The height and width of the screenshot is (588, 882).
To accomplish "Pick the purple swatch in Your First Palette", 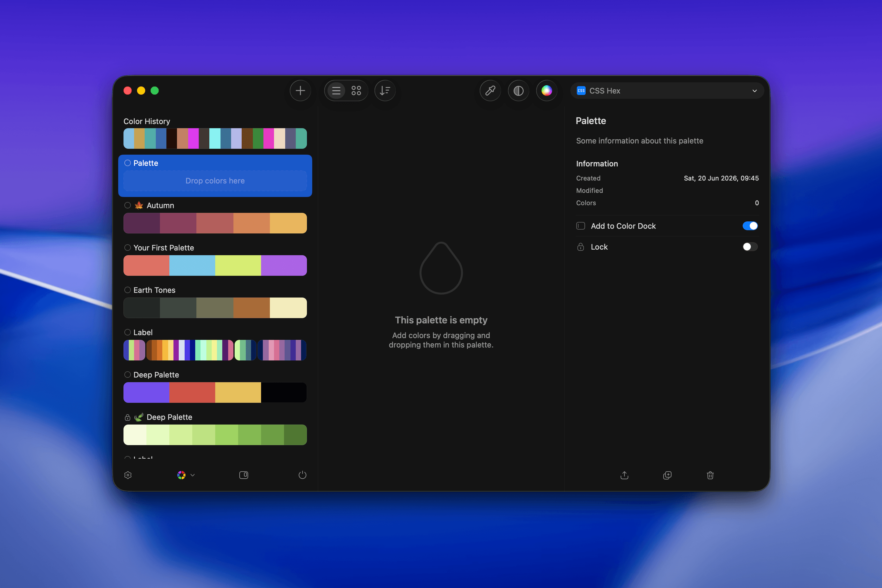I will tap(284, 265).
